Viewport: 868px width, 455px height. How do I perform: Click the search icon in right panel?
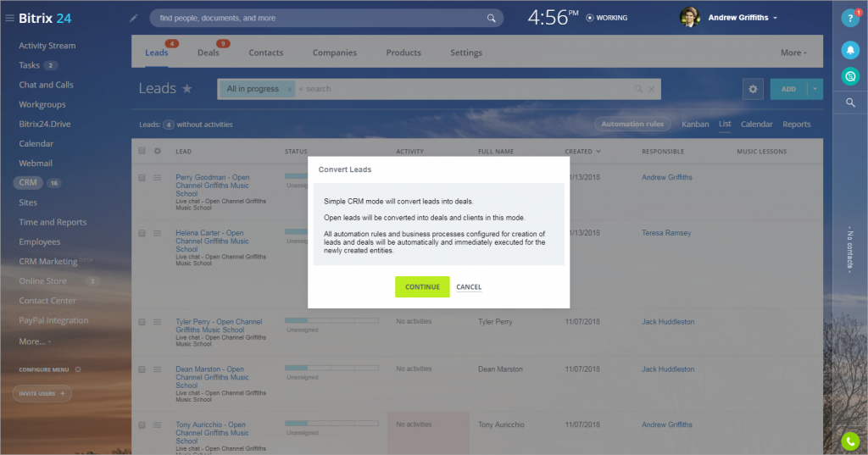click(x=850, y=103)
